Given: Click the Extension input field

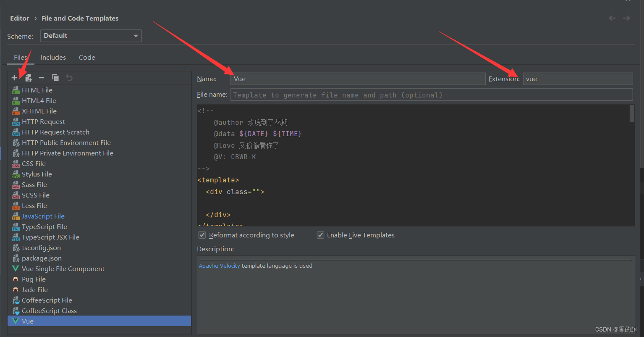Looking at the screenshot, I should pyautogui.click(x=578, y=79).
